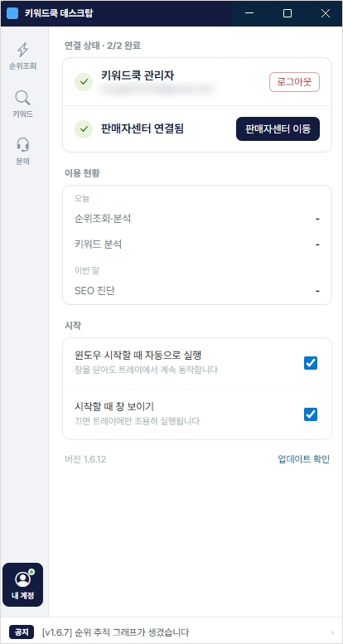Click the 키워드쿡 app logo in title bar
This screenshot has width=343, height=644.
pyautogui.click(x=12, y=13)
